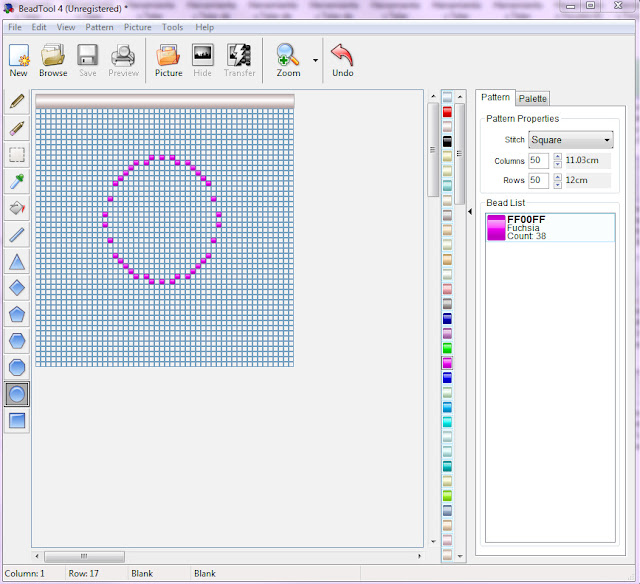This screenshot has height=584, width=640.
Task: Click the canvas vertical scrollbar thumb
Action: coord(433,150)
